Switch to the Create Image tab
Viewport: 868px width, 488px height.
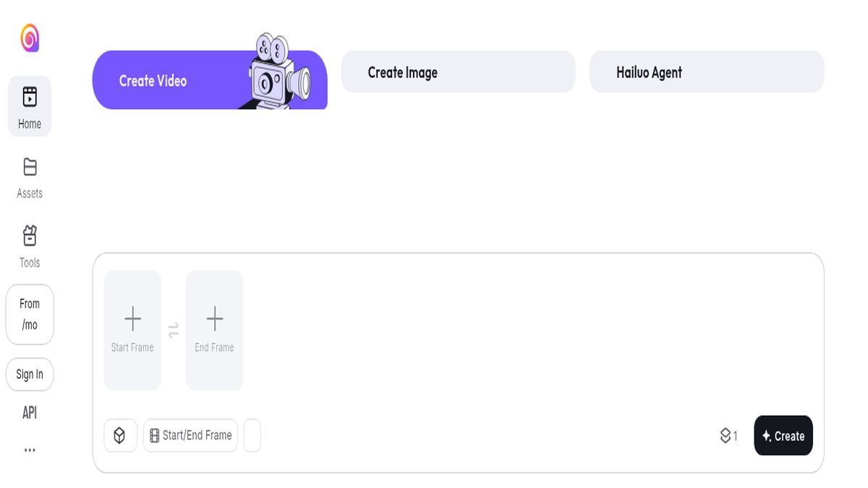(x=458, y=72)
